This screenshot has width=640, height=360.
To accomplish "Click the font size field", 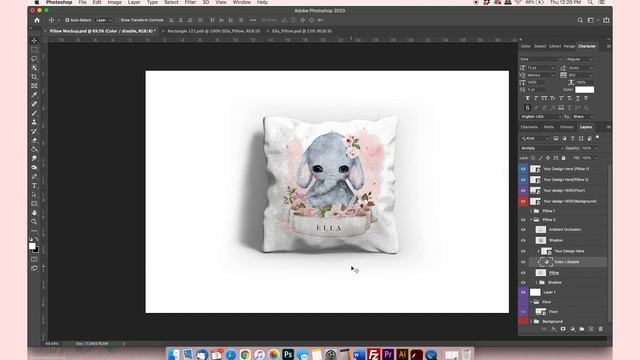I will 539,68.
